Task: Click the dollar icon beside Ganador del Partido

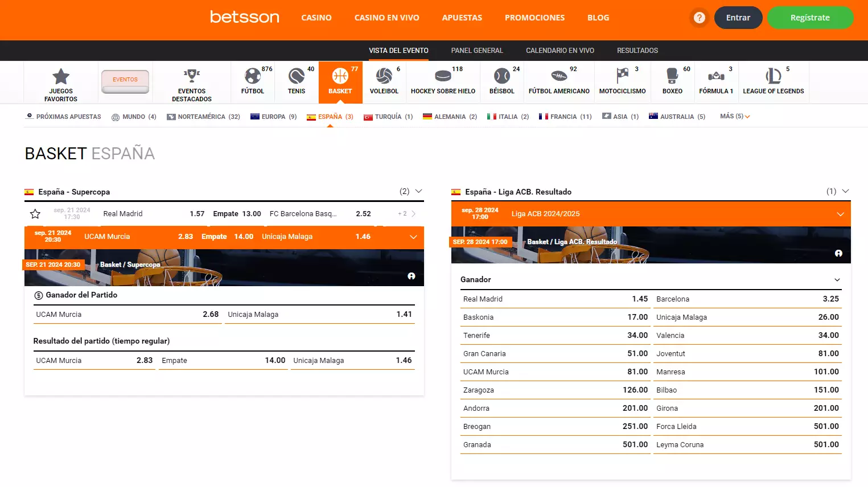Action: pyautogui.click(x=39, y=295)
